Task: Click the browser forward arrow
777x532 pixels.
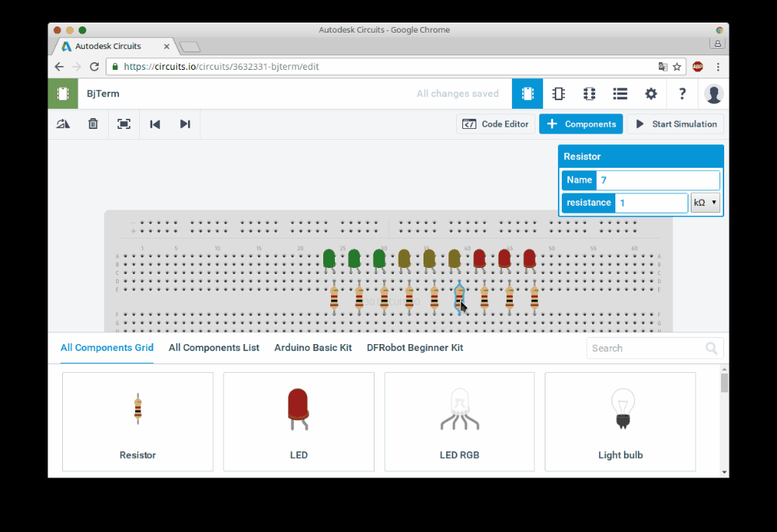Action: [x=76, y=66]
